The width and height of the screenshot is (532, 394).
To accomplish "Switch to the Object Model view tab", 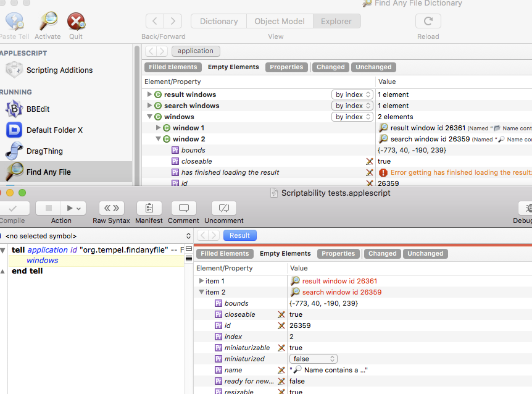I will point(279,21).
